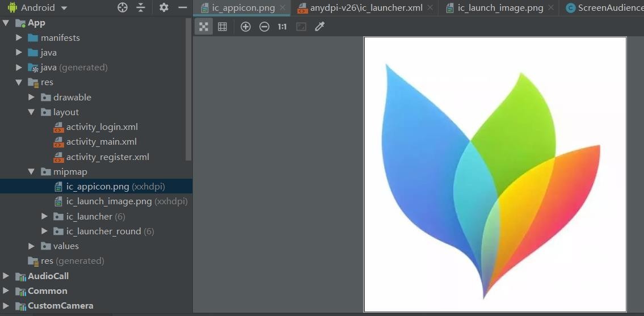Click the CustomCamera module icon
This screenshot has width=644, height=316.
pyautogui.click(x=20, y=306)
